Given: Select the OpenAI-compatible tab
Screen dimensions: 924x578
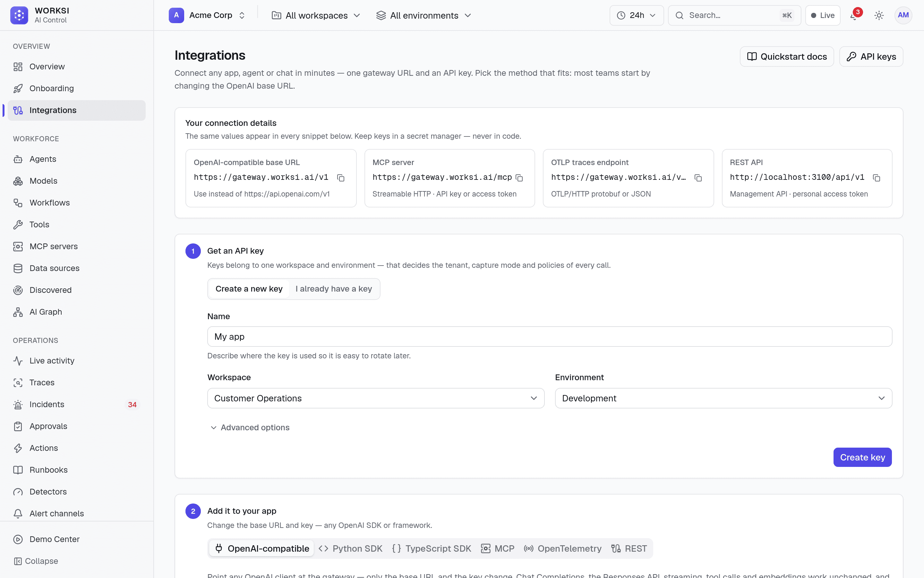Looking at the screenshot, I should [262, 548].
